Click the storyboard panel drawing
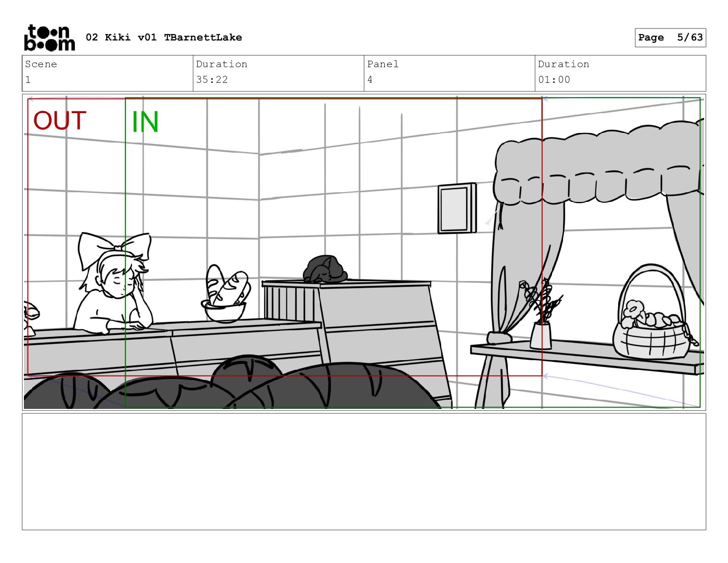The height and width of the screenshot is (563, 728). [364, 252]
